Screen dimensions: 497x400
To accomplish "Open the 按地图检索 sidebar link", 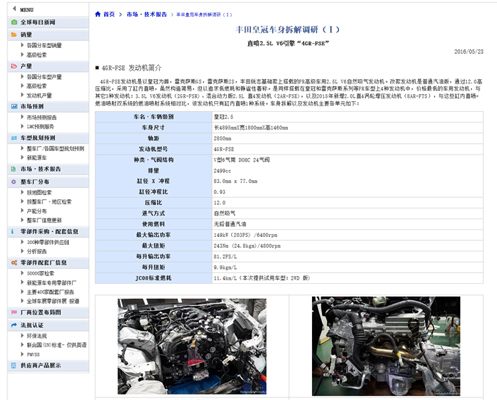I will 39,193.
